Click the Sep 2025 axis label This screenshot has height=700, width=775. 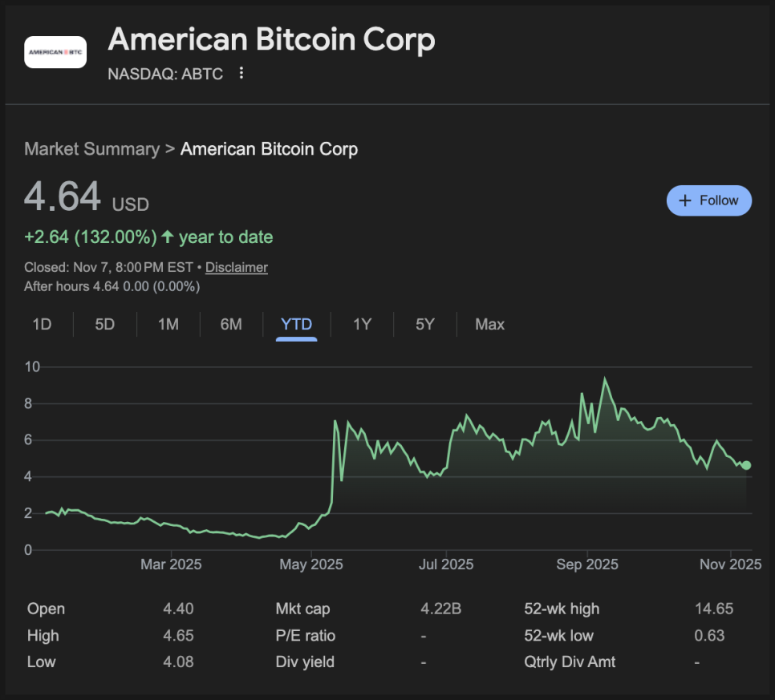point(586,564)
